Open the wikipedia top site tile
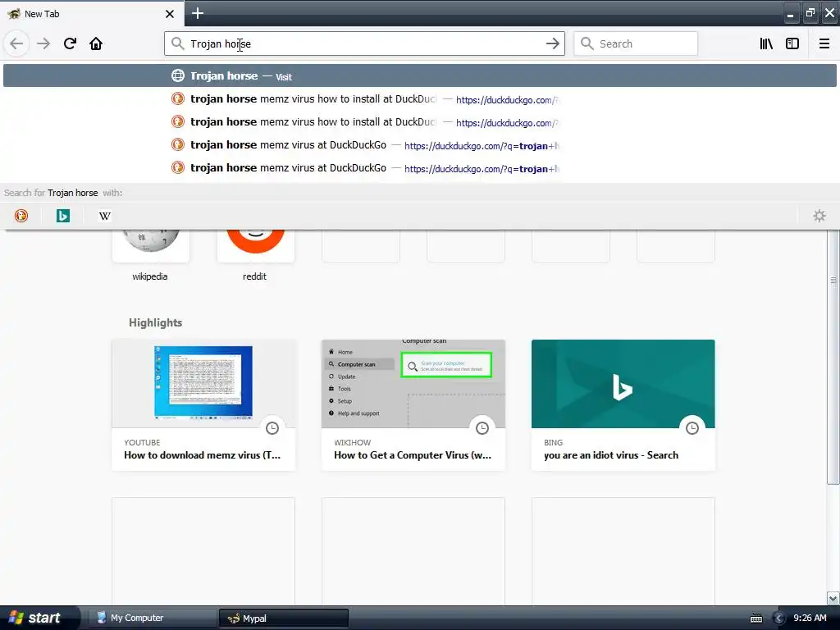The height and width of the screenshot is (630, 840). [x=151, y=254]
